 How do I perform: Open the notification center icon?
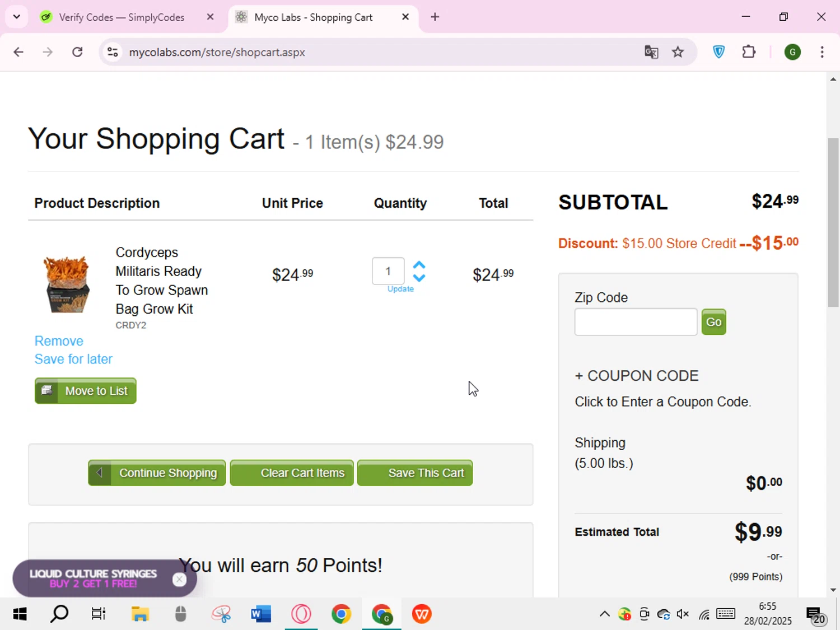[x=816, y=615]
